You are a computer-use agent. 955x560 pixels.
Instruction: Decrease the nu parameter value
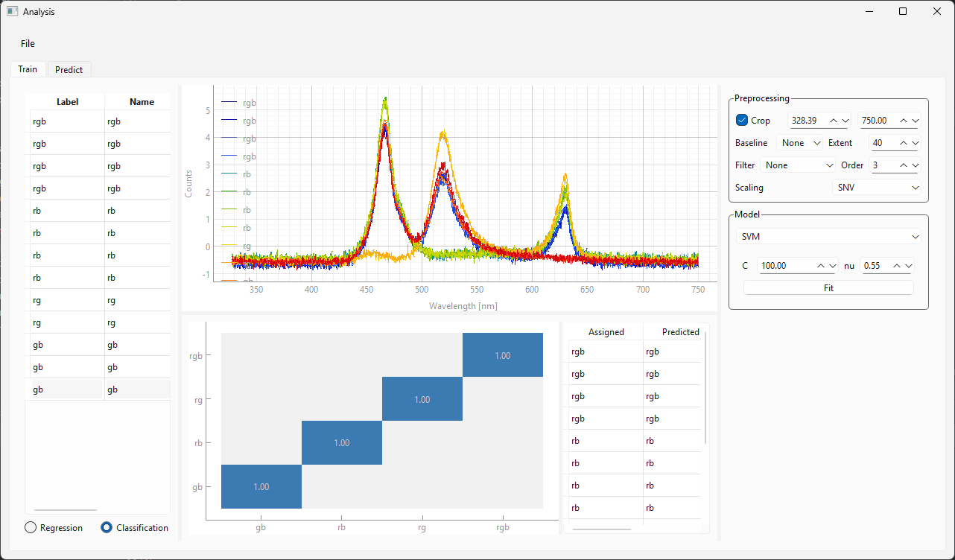(908, 266)
